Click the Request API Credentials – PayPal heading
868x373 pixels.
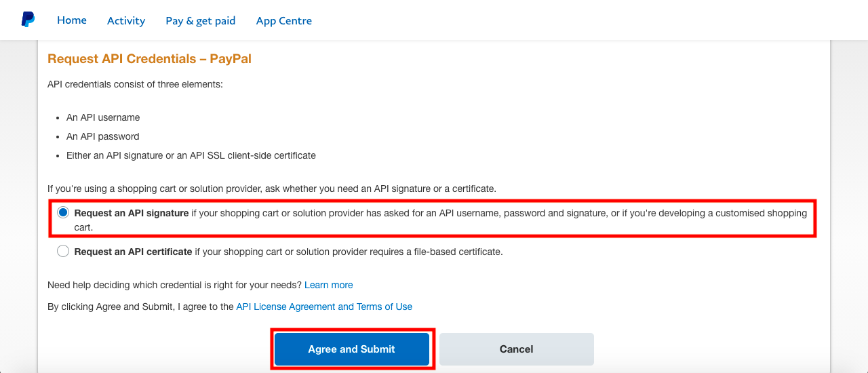149,59
